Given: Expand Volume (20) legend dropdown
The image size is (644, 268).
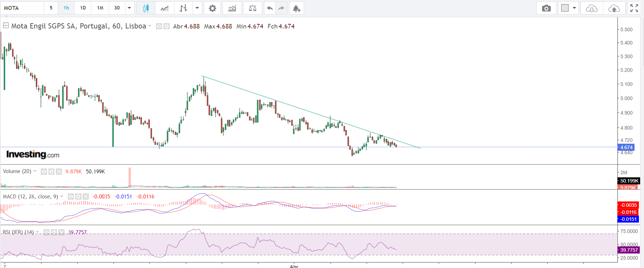Looking at the screenshot, I should coord(35,171).
